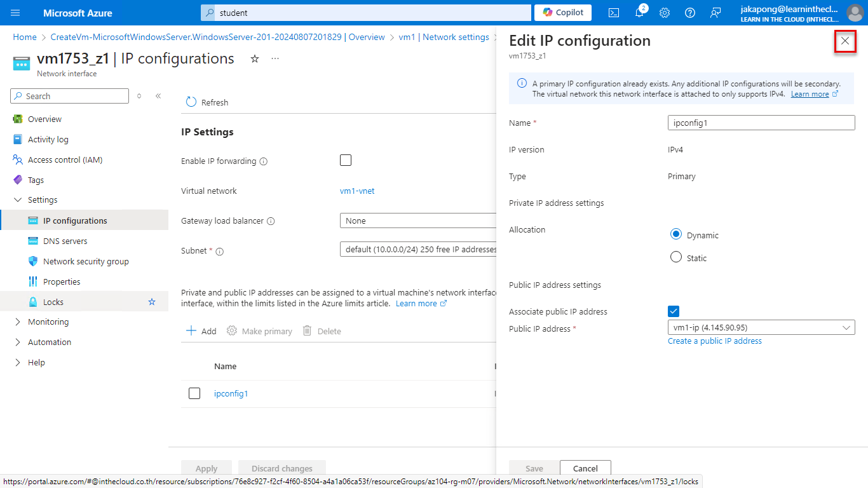868x488 pixels.
Task: Click the Refresh button
Action: [207, 102]
